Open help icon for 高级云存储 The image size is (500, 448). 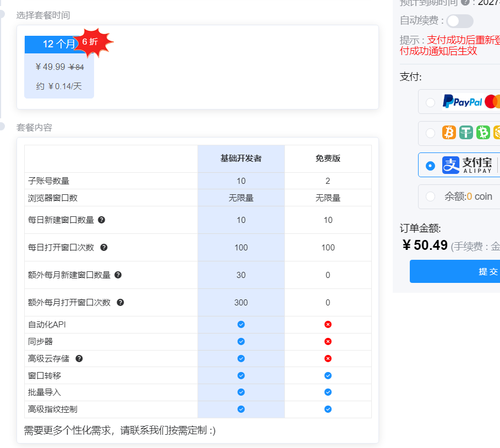tap(79, 359)
